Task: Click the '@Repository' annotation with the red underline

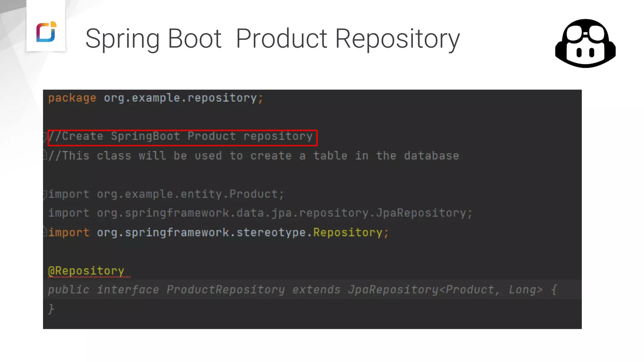Action: (x=86, y=271)
